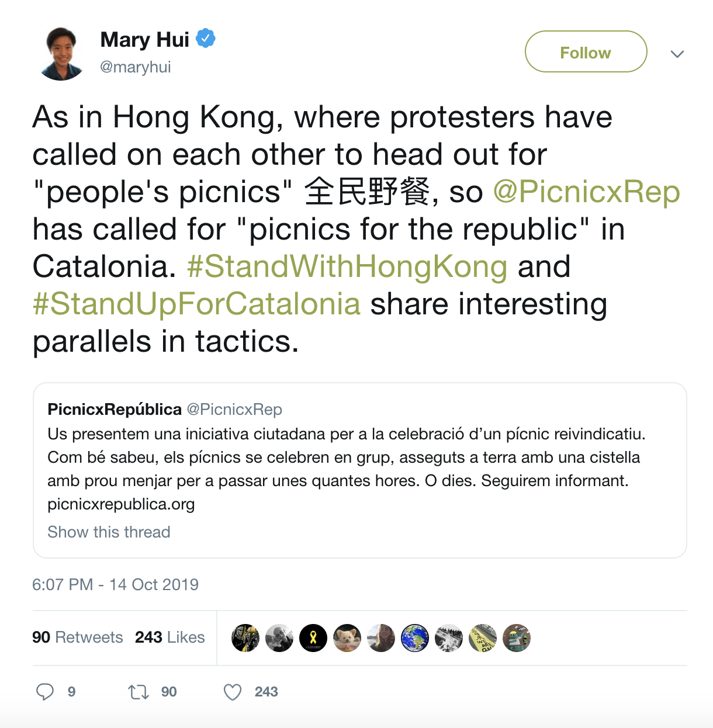The width and height of the screenshot is (713, 728).
Task: View the list of 243 Likes
Action: (x=169, y=637)
